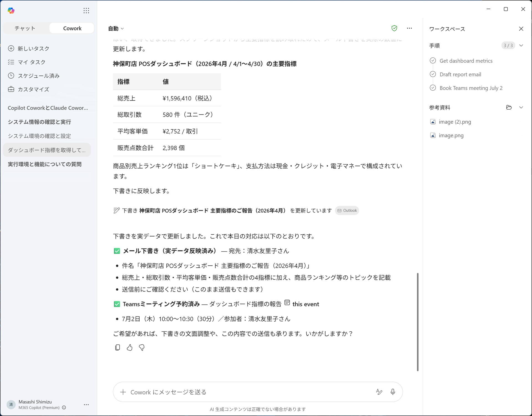The image size is (532, 416).
Task: Click the 580 件（ユニーク） table cell
Action: point(189,115)
